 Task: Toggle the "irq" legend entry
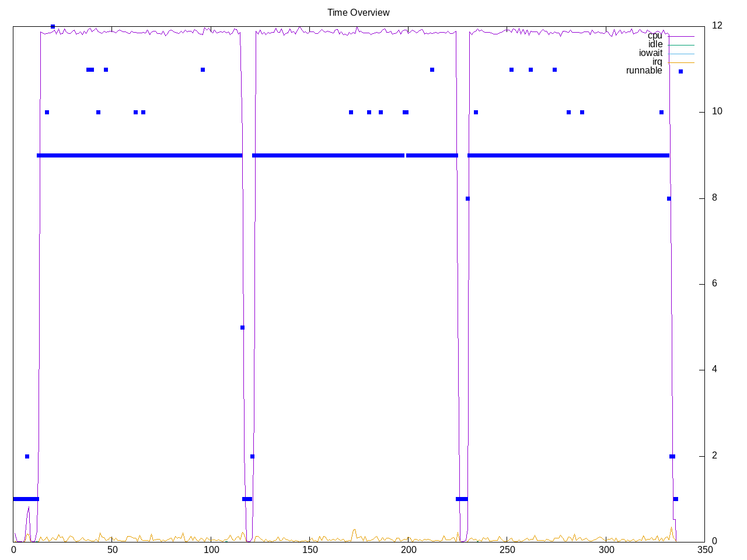point(657,62)
